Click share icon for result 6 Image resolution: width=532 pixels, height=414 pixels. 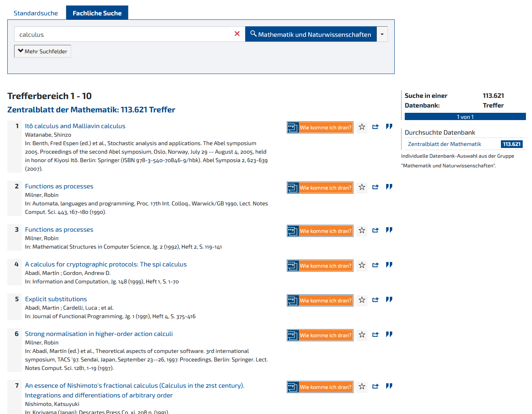click(375, 335)
